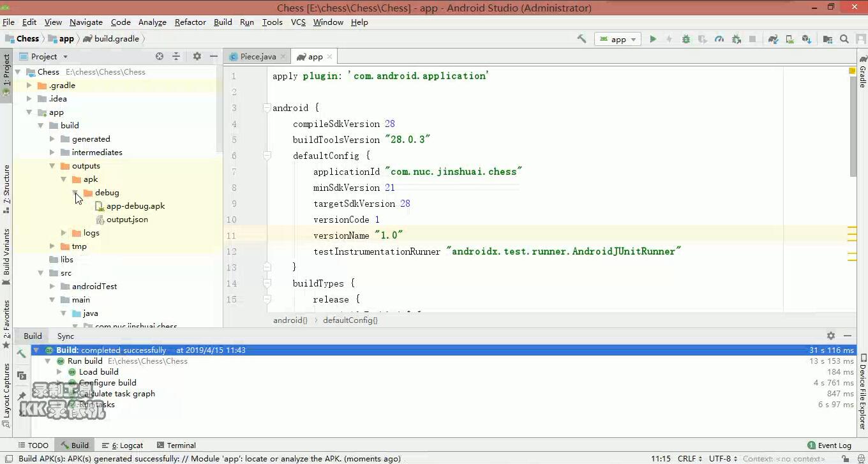Toggle the Layout Captures side panel
Image resolution: width=868 pixels, height=464 pixels.
(x=6, y=395)
